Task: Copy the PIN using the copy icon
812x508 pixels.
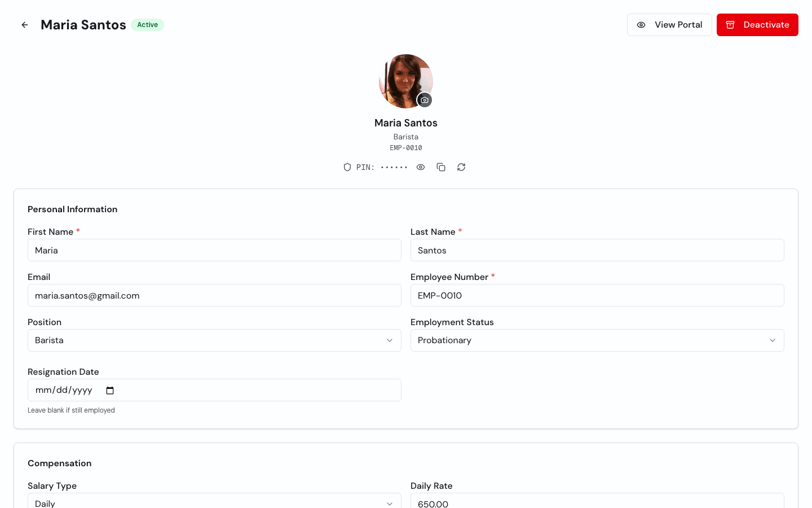Action: coord(441,167)
